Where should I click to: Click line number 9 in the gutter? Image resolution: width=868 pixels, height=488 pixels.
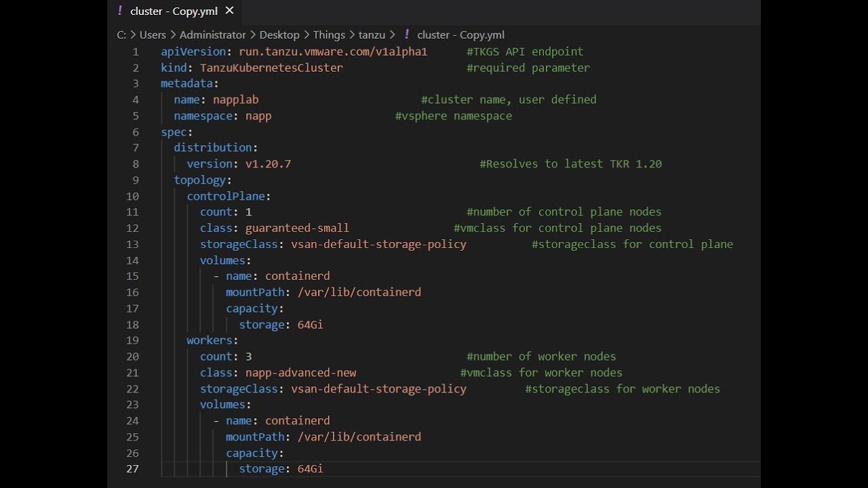(x=136, y=180)
